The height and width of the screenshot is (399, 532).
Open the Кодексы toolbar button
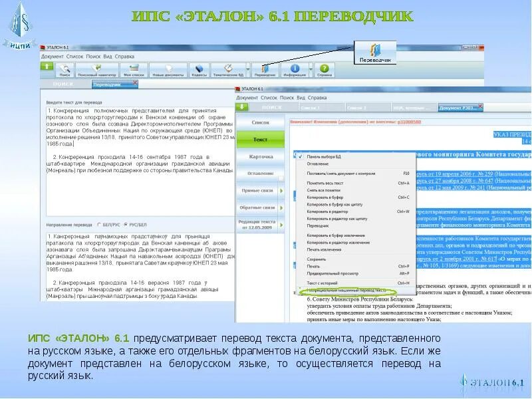click(199, 70)
